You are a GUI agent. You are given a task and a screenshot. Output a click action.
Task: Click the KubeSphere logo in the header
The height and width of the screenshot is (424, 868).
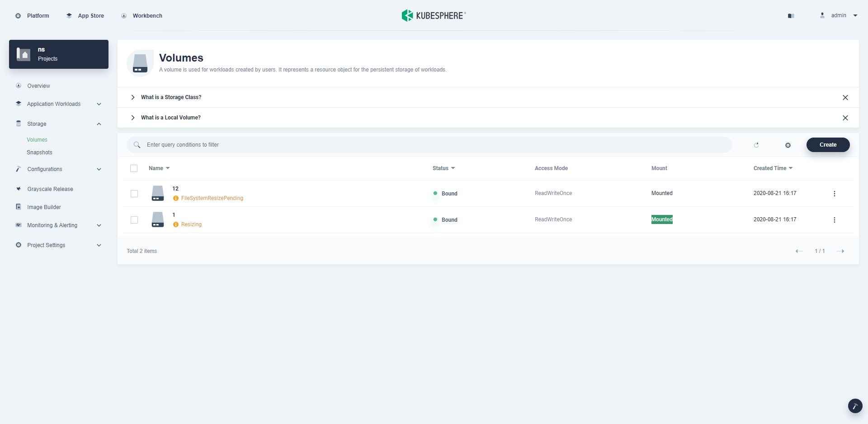click(x=433, y=15)
